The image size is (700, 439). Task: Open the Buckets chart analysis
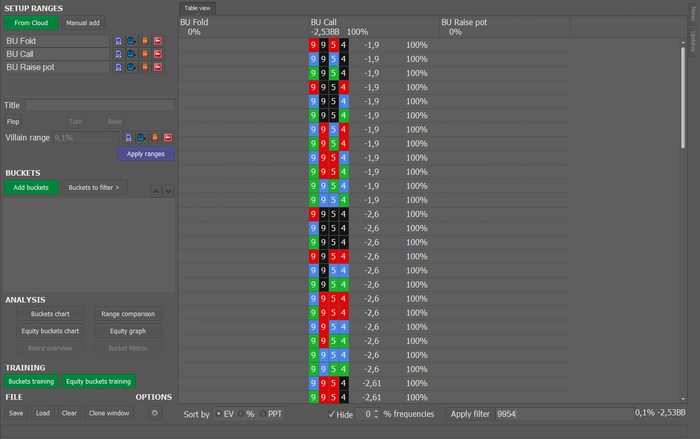pos(50,314)
